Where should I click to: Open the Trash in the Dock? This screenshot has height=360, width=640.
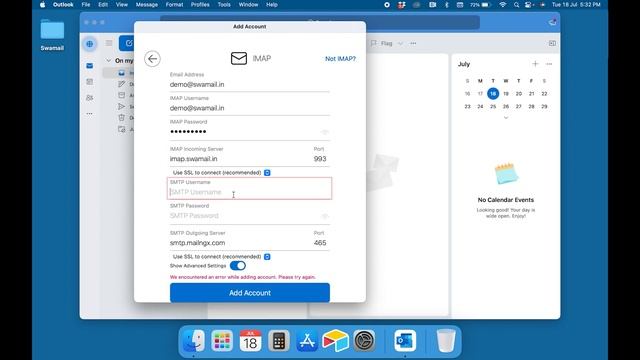coord(446,340)
